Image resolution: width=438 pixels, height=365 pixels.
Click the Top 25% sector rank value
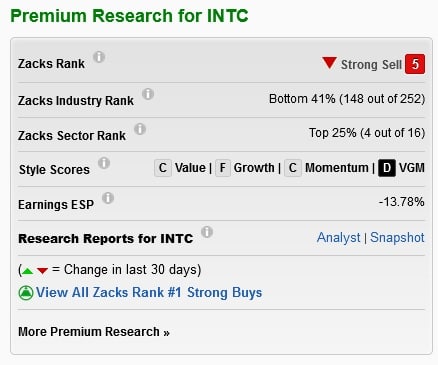tap(367, 133)
